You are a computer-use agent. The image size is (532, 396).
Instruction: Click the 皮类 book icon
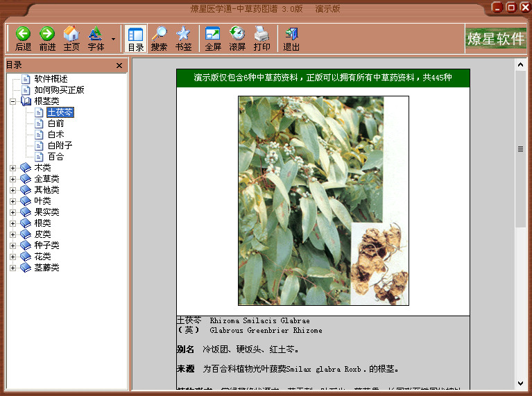point(26,234)
